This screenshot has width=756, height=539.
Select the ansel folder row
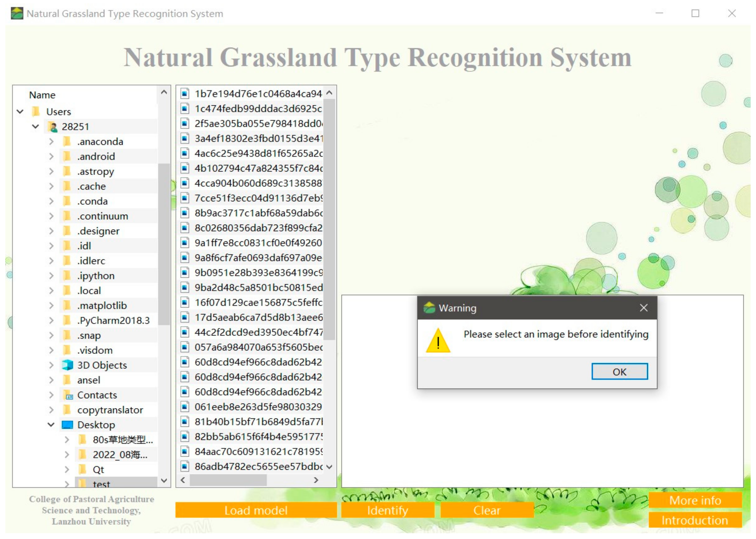pyautogui.click(x=108, y=380)
